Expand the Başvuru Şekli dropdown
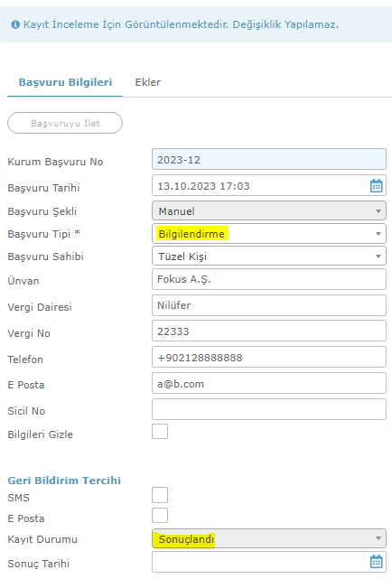The height and width of the screenshot is (579, 392). (x=269, y=210)
